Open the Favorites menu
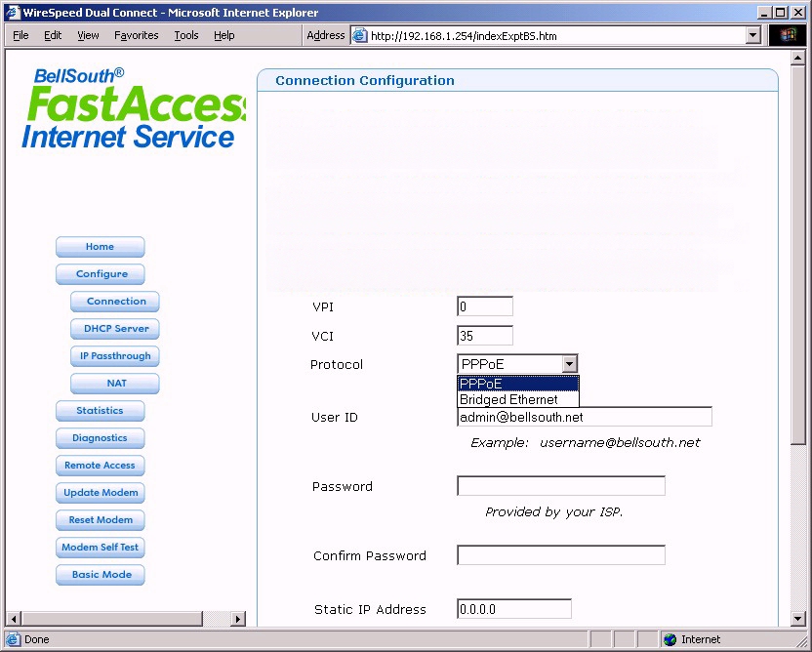Viewport: 812px width, 652px height. tap(137, 35)
